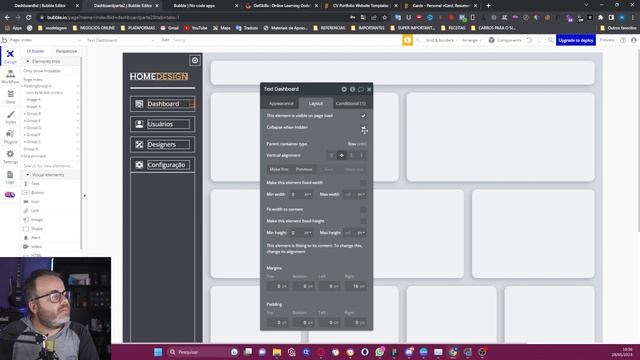
Task: Click the info icon in Text Dashboard panel header
Action: pyautogui.click(x=352, y=89)
